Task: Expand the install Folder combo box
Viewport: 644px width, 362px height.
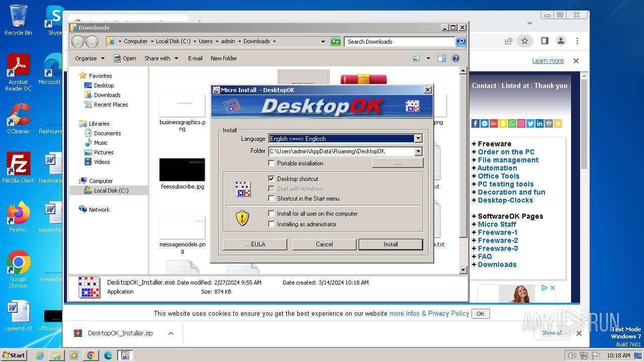Action: click(x=418, y=151)
